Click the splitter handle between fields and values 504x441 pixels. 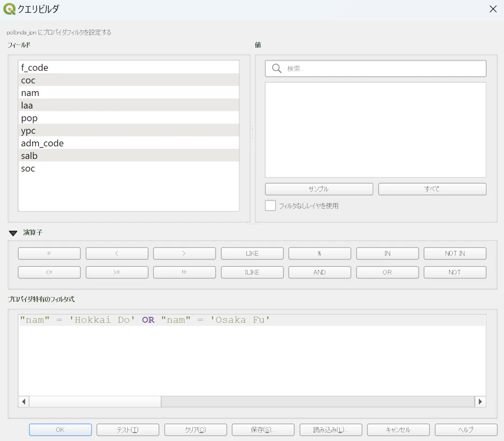pos(252,132)
